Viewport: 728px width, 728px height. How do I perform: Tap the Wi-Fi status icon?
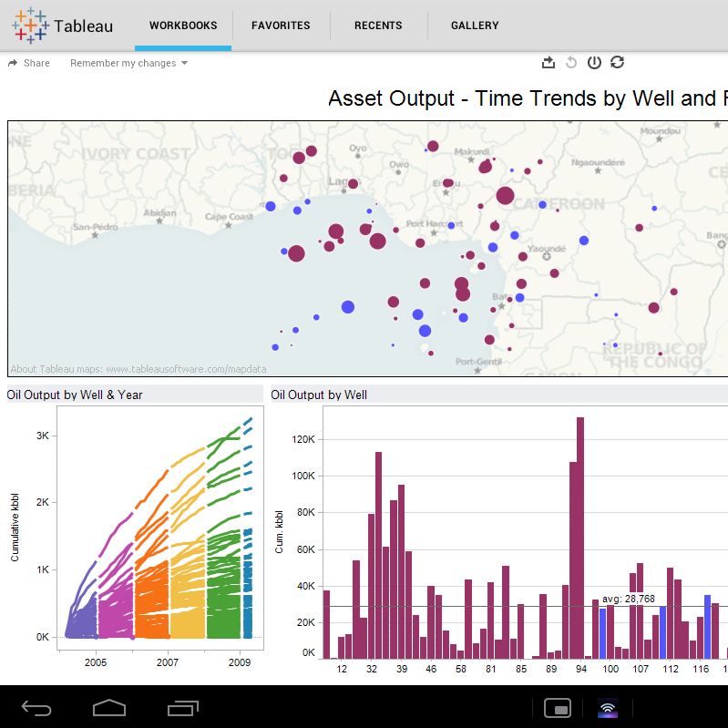[x=608, y=708]
